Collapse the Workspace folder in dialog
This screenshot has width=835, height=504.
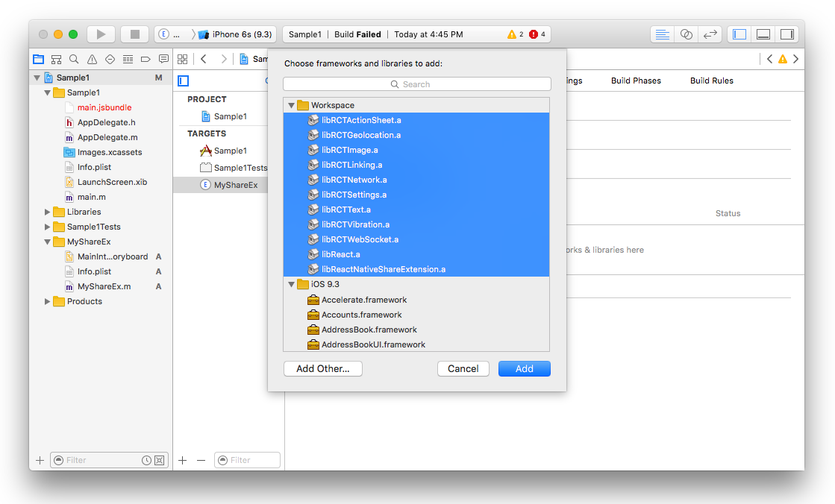(291, 105)
